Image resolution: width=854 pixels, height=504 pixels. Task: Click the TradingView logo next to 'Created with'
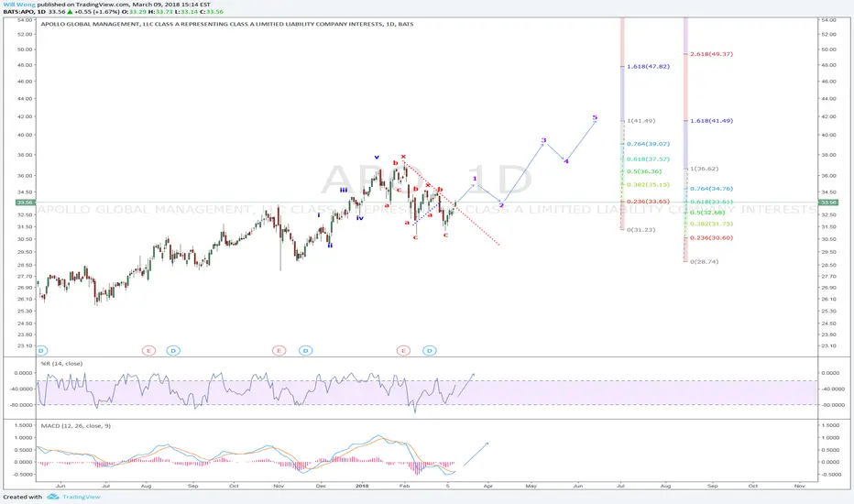[52, 497]
